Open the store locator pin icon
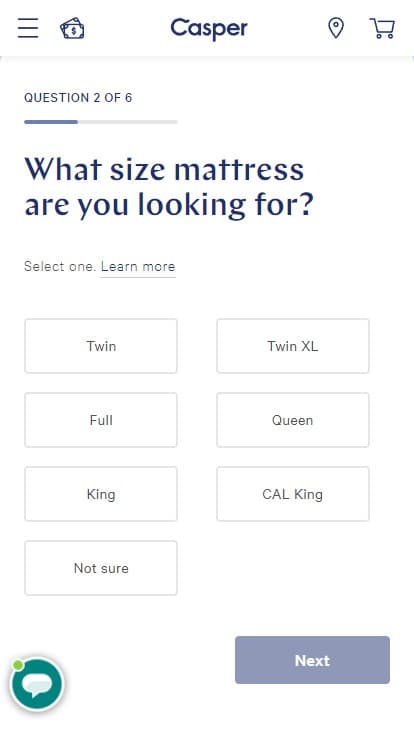 [336, 28]
